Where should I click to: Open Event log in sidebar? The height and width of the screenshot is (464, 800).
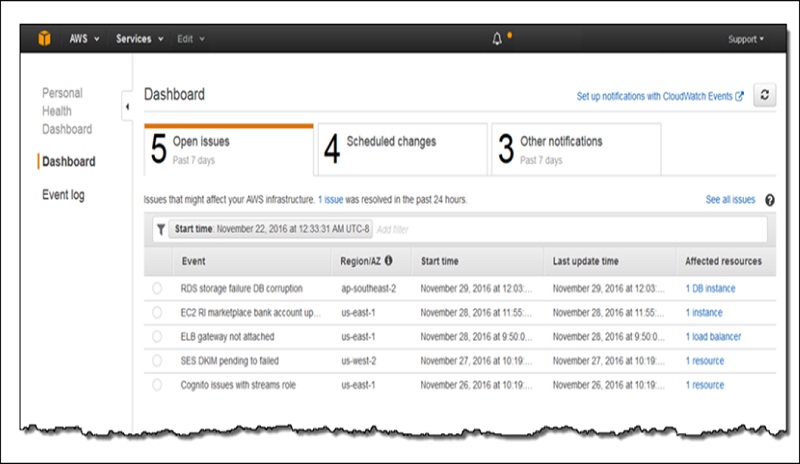(x=63, y=195)
